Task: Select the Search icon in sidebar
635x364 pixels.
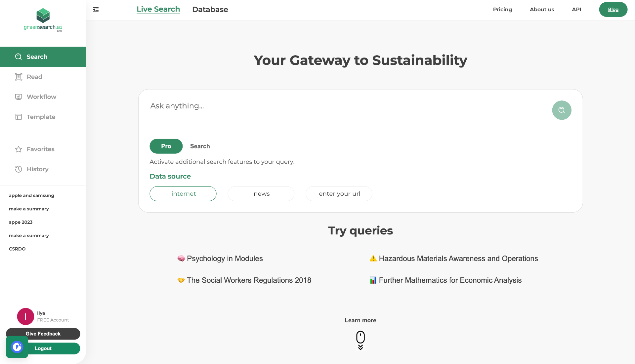Action: tap(19, 57)
